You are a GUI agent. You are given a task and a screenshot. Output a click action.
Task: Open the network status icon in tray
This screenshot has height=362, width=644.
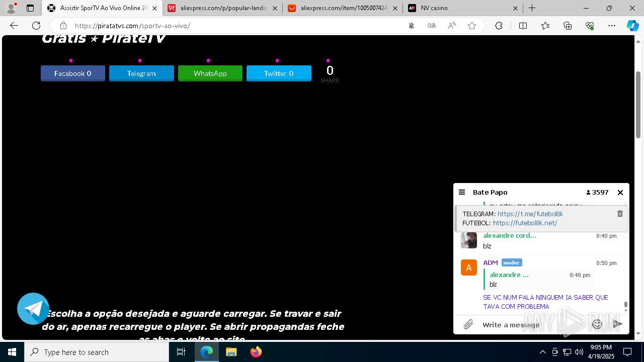567,352
